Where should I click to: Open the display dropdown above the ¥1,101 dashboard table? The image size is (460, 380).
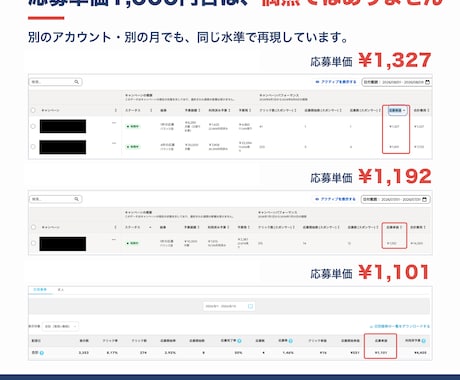pos(60,326)
